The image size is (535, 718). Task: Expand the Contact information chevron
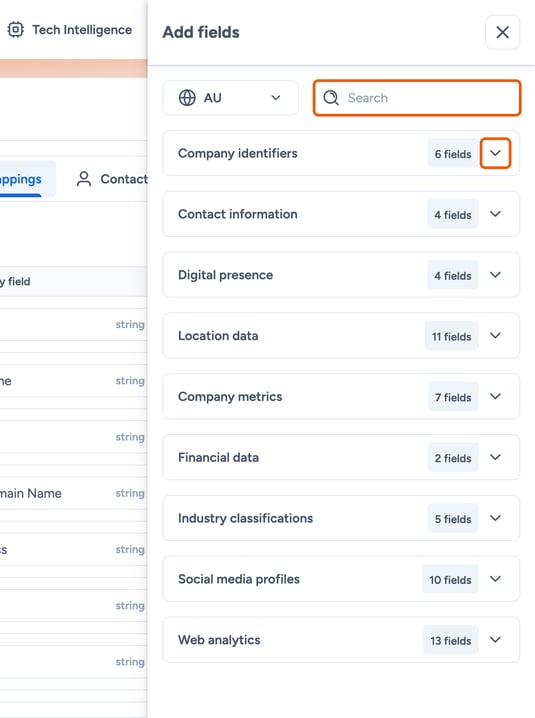pos(495,214)
